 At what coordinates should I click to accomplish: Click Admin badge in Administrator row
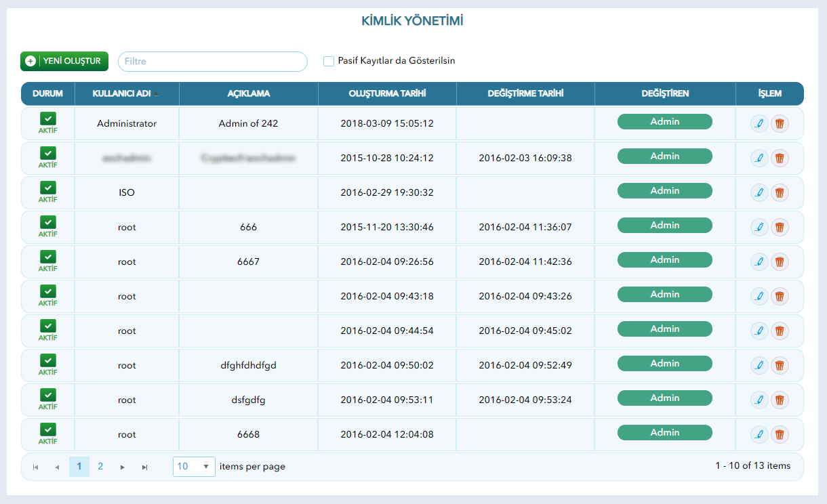pyautogui.click(x=665, y=122)
